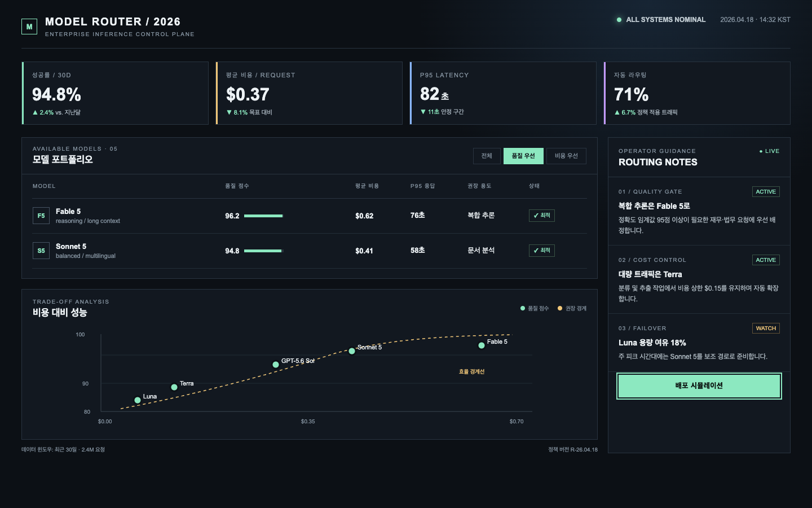Click the $0.35 x-axis label
This screenshot has height=508, width=812.
(x=308, y=422)
